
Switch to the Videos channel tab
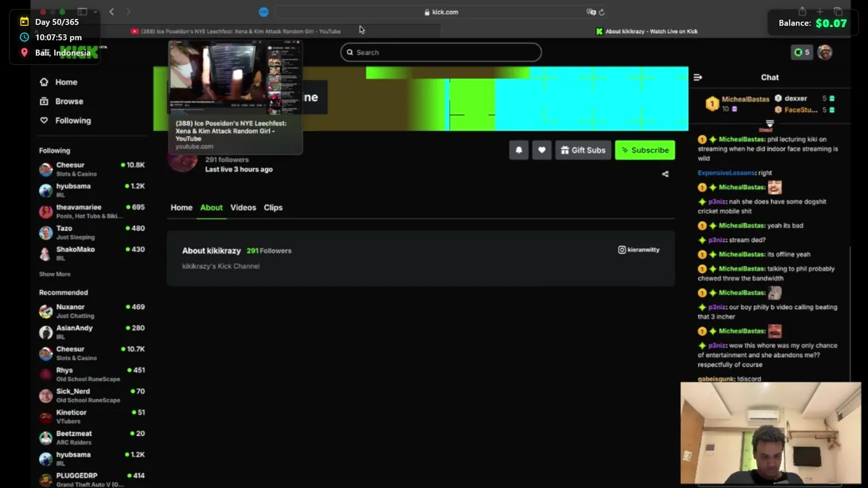point(243,207)
